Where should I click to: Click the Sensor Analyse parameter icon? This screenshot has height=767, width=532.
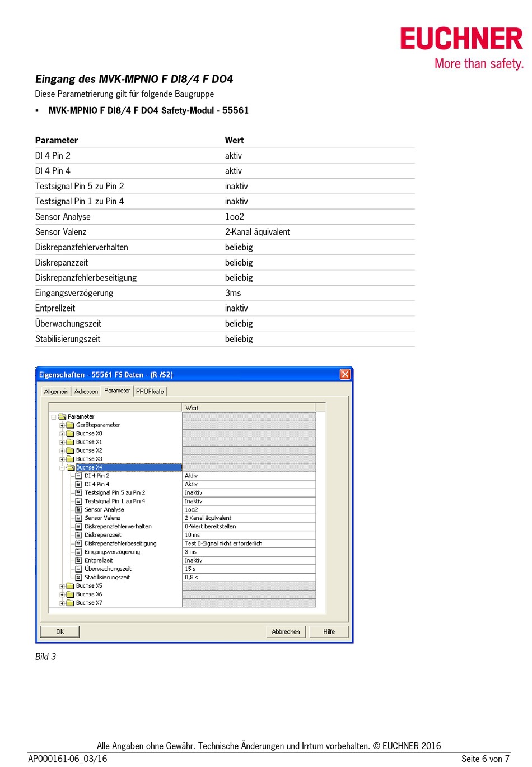(79, 509)
